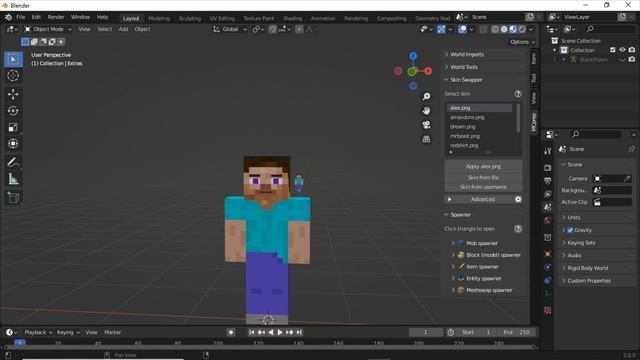Pick the Rotate tool

13,111
